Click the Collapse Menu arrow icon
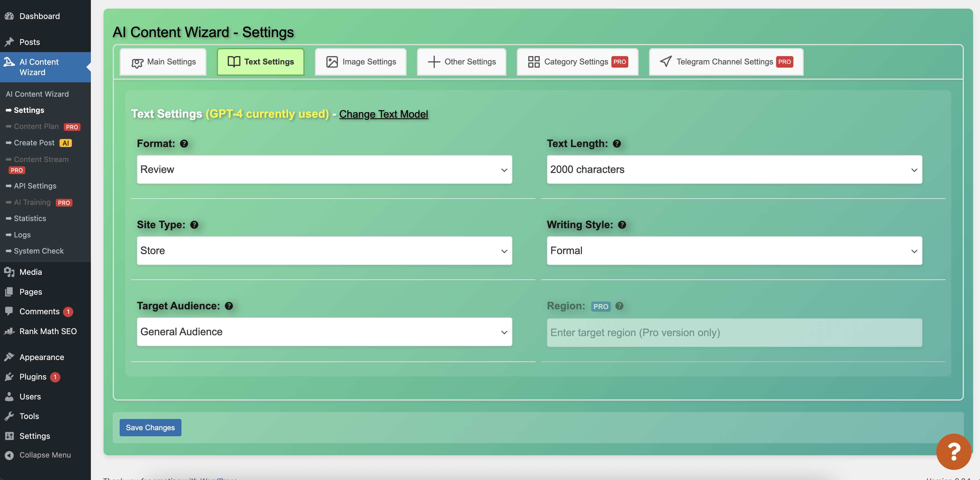The width and height of the screenshot is (980, 480). pyautogui.click(x=9, y=455)
